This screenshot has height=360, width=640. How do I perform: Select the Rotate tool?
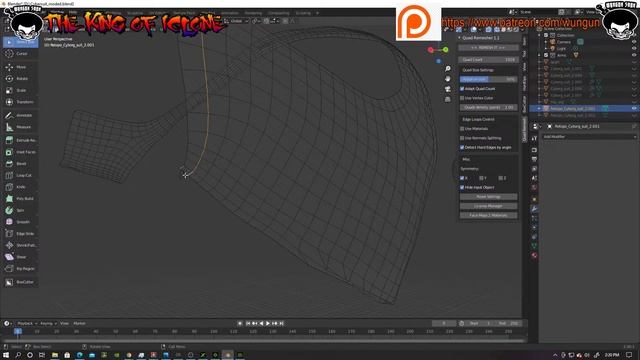coord(20,78)
